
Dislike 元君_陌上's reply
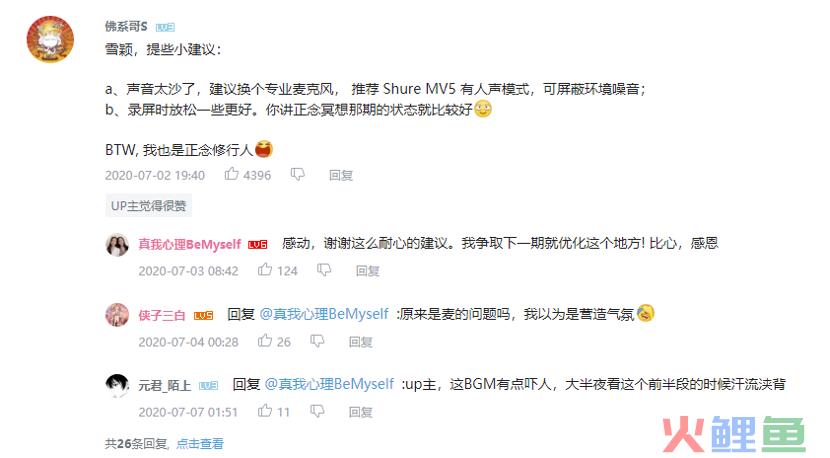click(317, 411)
